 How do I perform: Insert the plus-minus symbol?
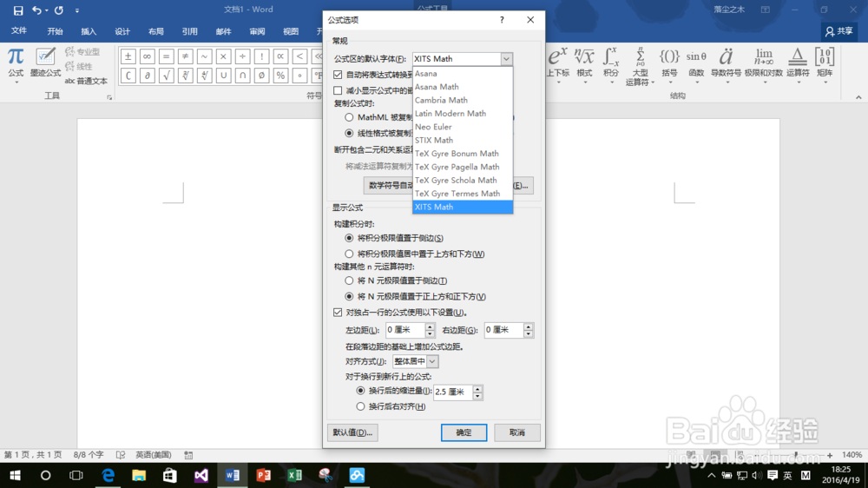[x=128, y=56]
